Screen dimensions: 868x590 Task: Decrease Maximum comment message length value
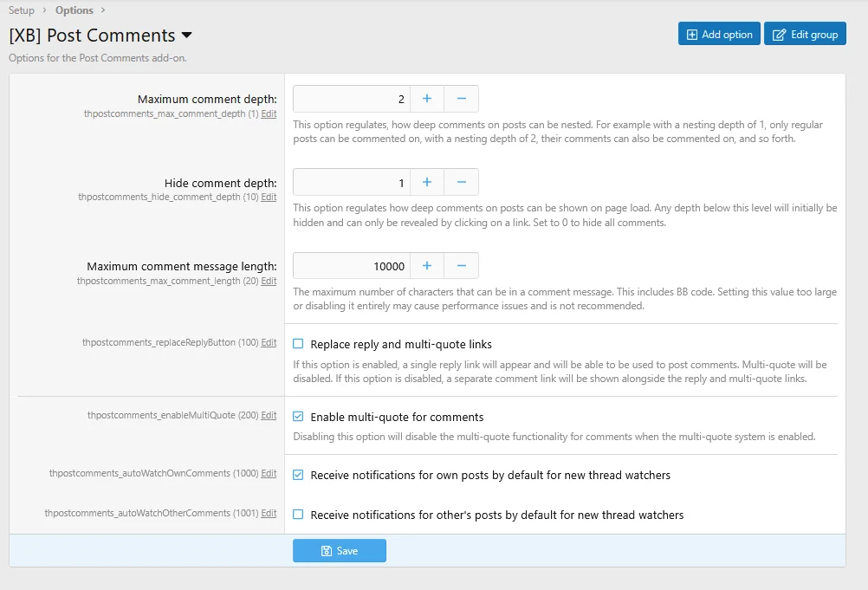(461, 266)
